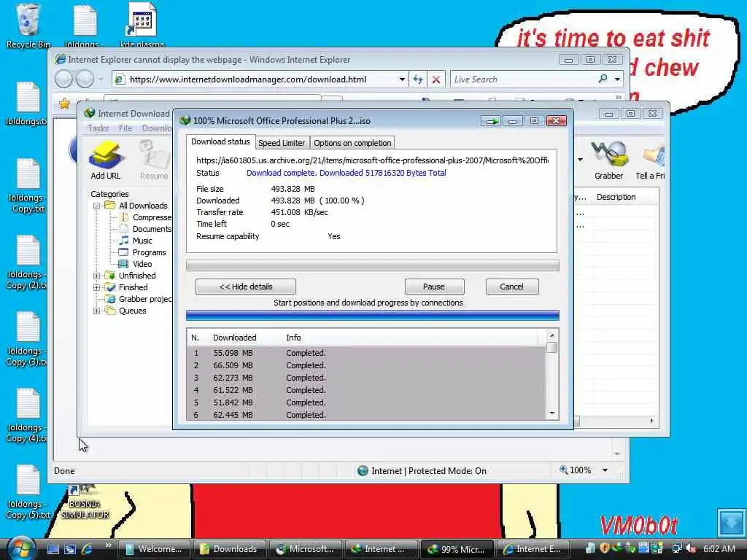747x560 pixels.
Task: Select the kde plasma desktop shortcut
Action: 142,26
